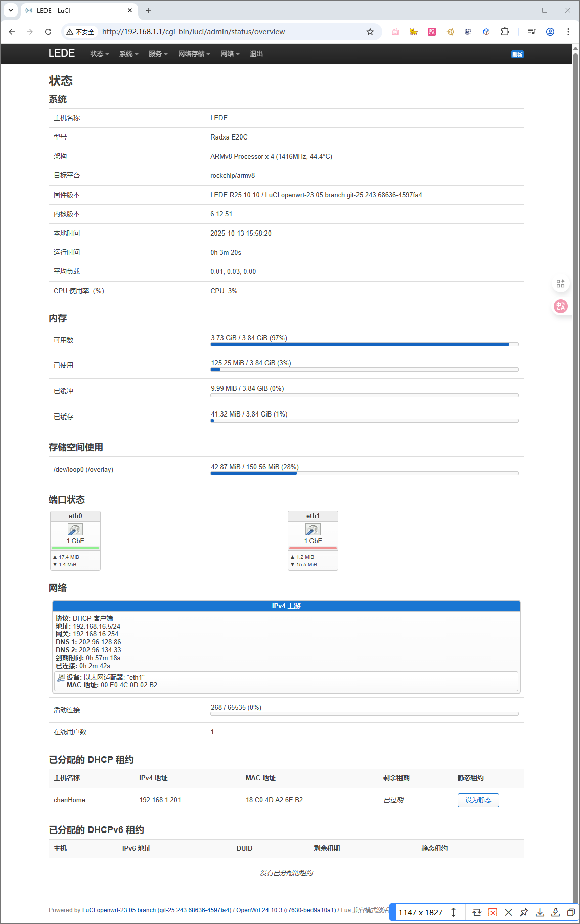This screenshot has height=924, width=580.
Task: Click the floating grid apps icon on right edge
Action: point(560,284)
